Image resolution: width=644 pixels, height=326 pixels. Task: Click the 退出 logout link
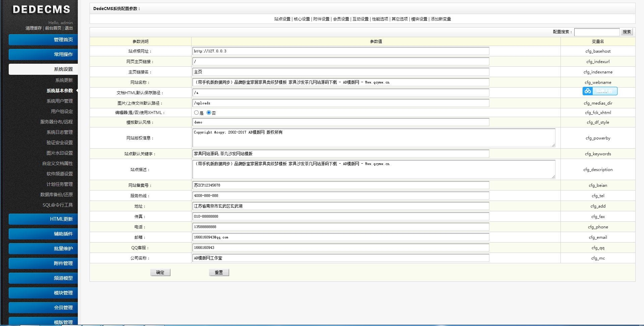(x=69, y=28)
